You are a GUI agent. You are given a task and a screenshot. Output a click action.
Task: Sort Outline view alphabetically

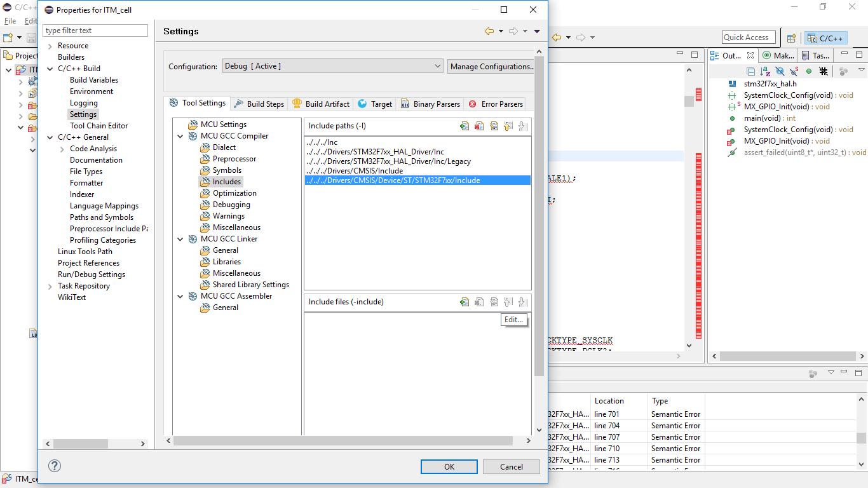click(x=765, y=71)
